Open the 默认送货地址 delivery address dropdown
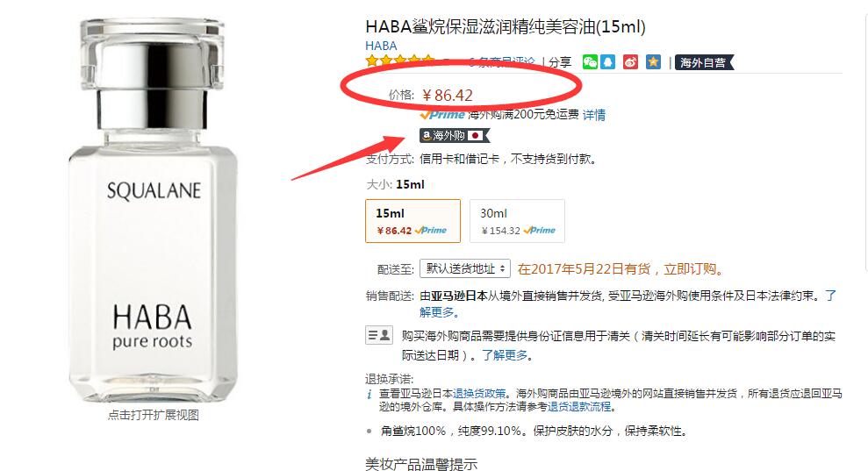The height and width of the screenshot is (471, 868). coord(465,268)
